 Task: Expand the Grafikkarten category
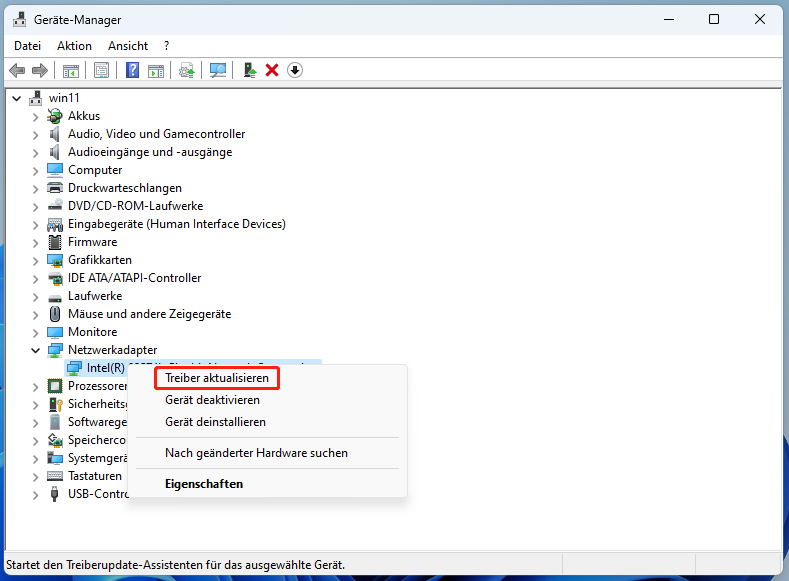coord(35,261)
